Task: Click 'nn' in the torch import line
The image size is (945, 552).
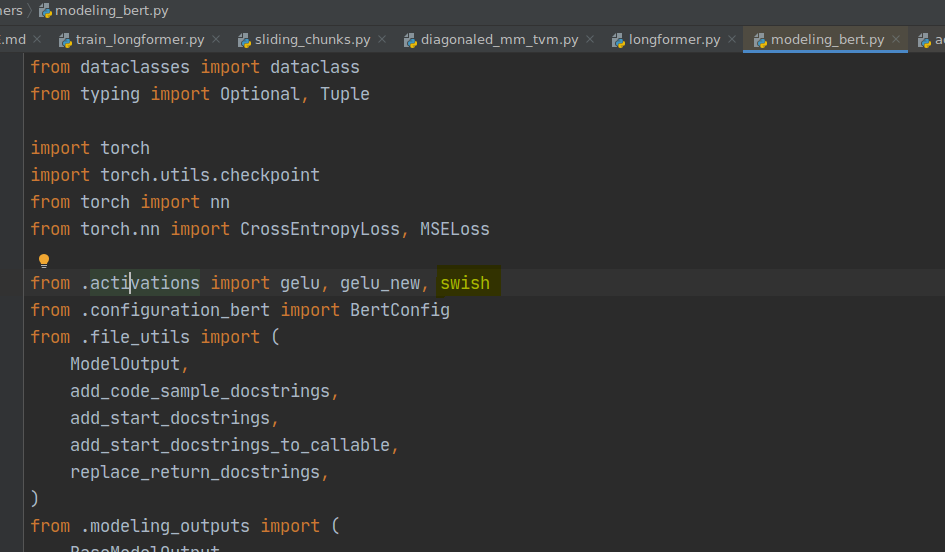Action: pyautogui.click(x=220, y=202)
